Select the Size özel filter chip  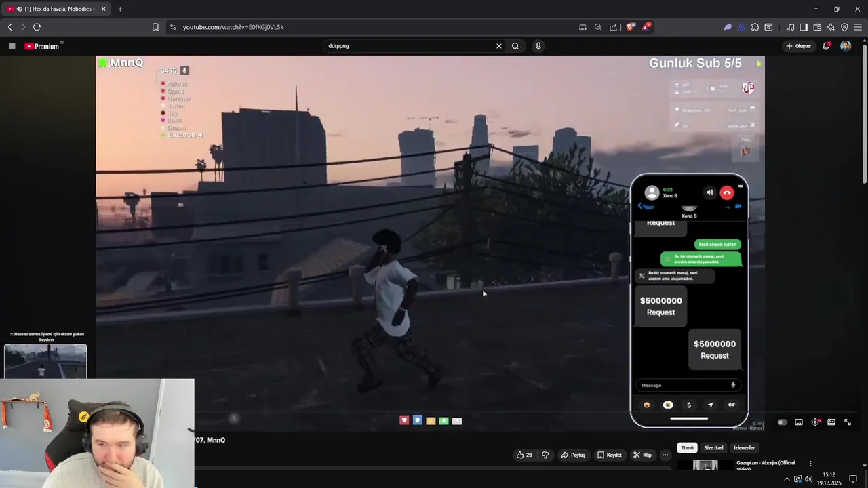pyautogui.click(x=713, y=448)
